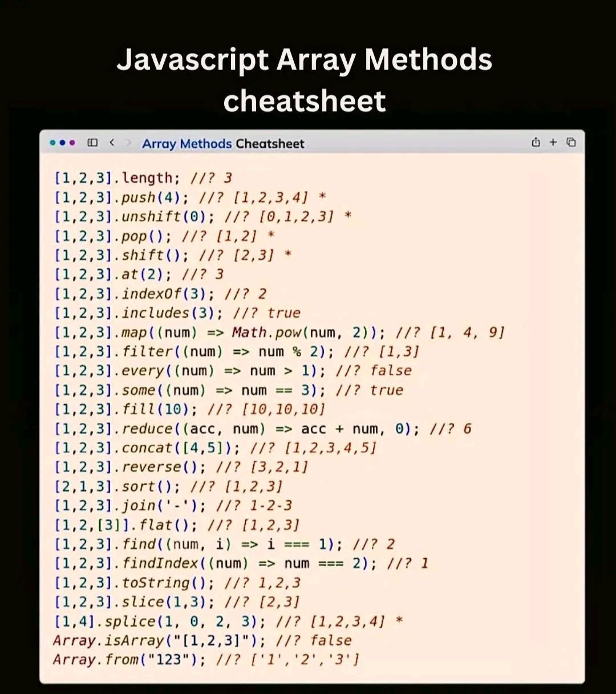Click the forward chevron arrow
This screenshot has height=694, width=616.
128,143
